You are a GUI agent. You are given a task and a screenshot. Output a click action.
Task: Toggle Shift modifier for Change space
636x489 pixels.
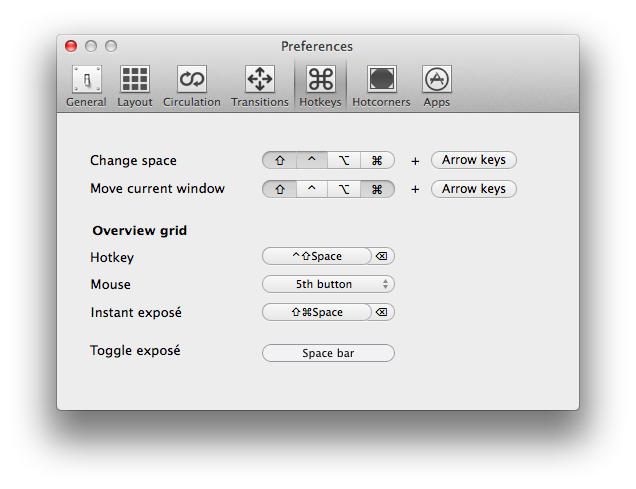[x=279, y=160]
